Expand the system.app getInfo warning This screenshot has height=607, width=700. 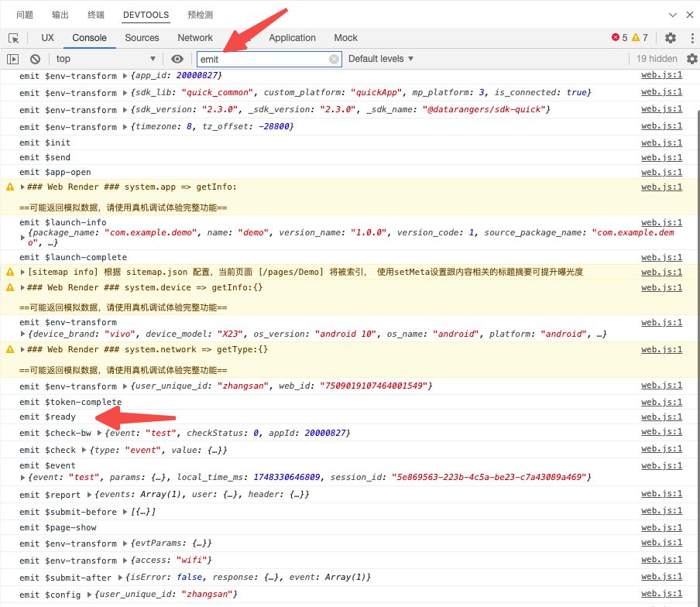pos(22,187)
